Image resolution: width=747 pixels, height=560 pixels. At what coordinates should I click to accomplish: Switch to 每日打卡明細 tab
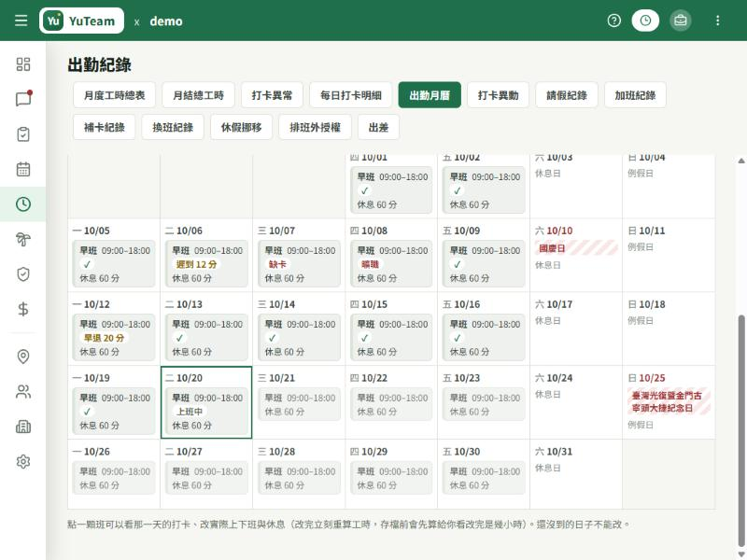[x=351, y=95]
